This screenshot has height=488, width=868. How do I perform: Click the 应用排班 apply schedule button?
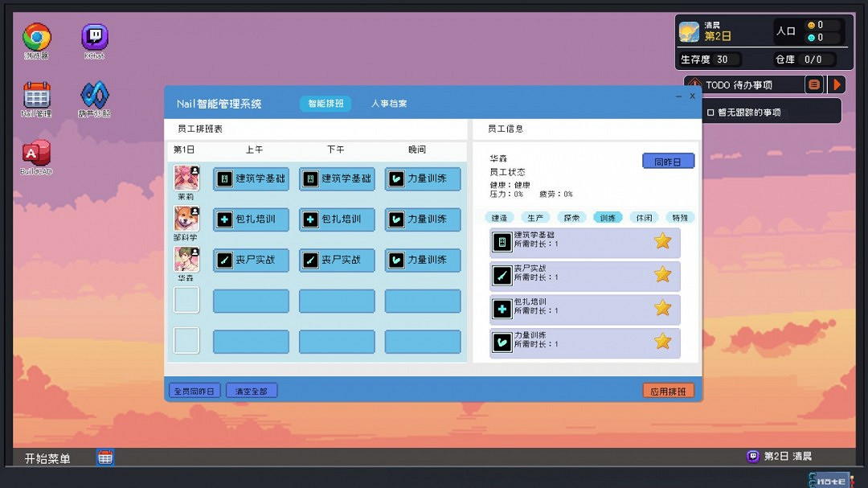click(668, 390)
